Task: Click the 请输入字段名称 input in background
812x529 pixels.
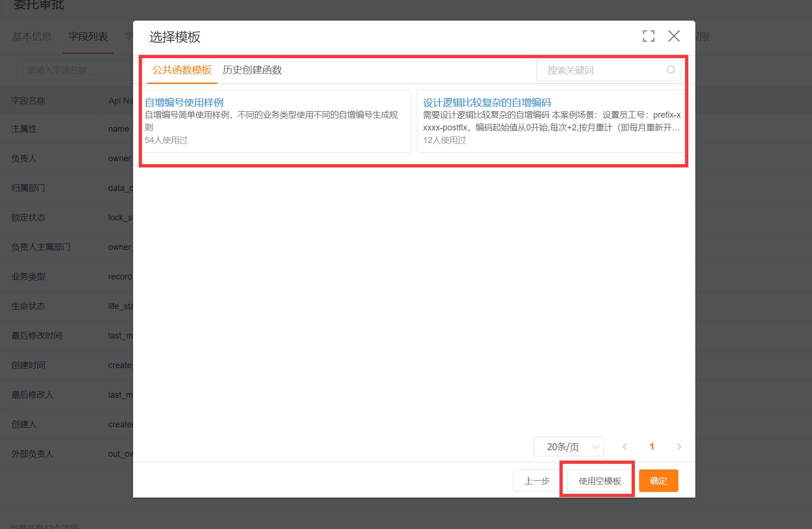Action: [x=75, y=70]
